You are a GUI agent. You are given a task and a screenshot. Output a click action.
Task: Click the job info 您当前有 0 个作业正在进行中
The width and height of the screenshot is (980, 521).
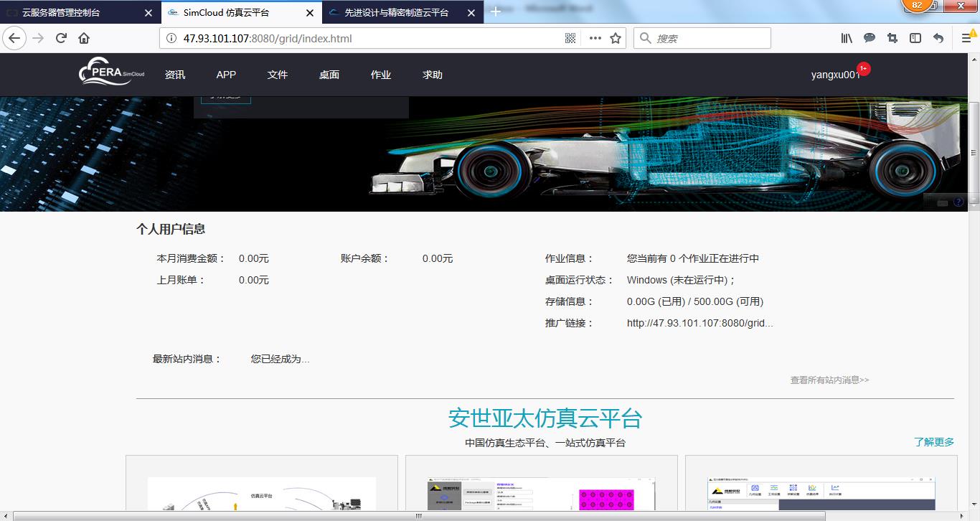pos(693,258)
